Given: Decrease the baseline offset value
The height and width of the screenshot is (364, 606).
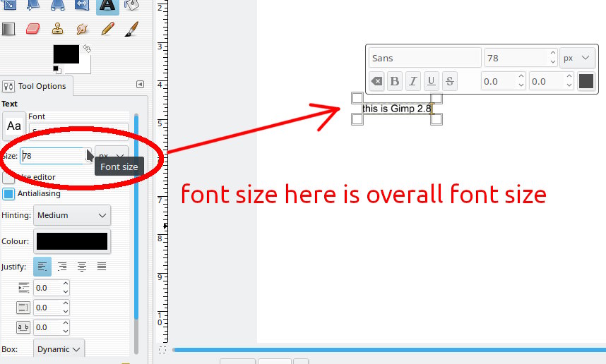Looking at the screenshot, I should 521,85.
